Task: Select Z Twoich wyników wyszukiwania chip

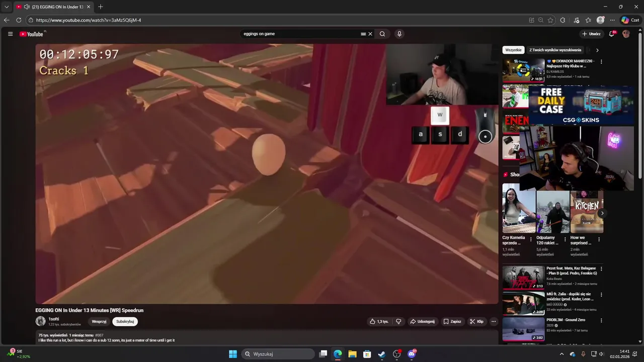Action: click(555, 50)
